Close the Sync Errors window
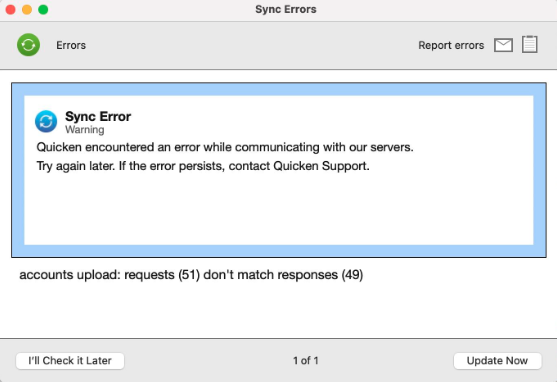Image resolution: width=557 pixels, height=382 pixels. click(x=11, y=10)
